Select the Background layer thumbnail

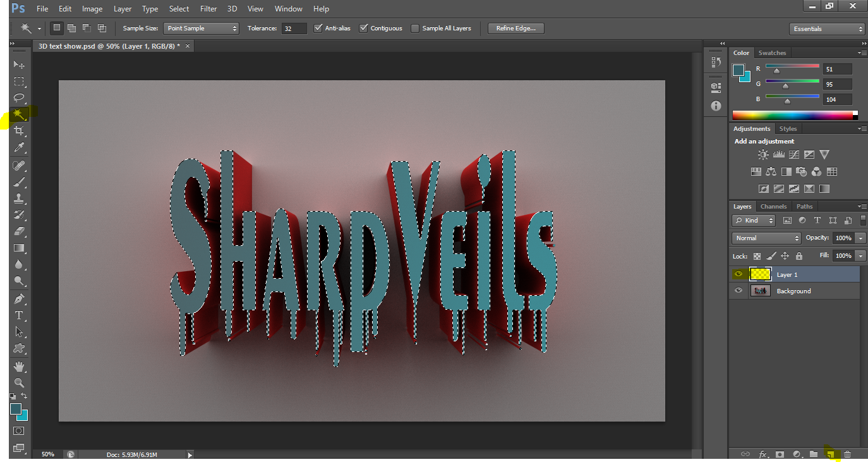pyautogui.click(x=760, y=291)
